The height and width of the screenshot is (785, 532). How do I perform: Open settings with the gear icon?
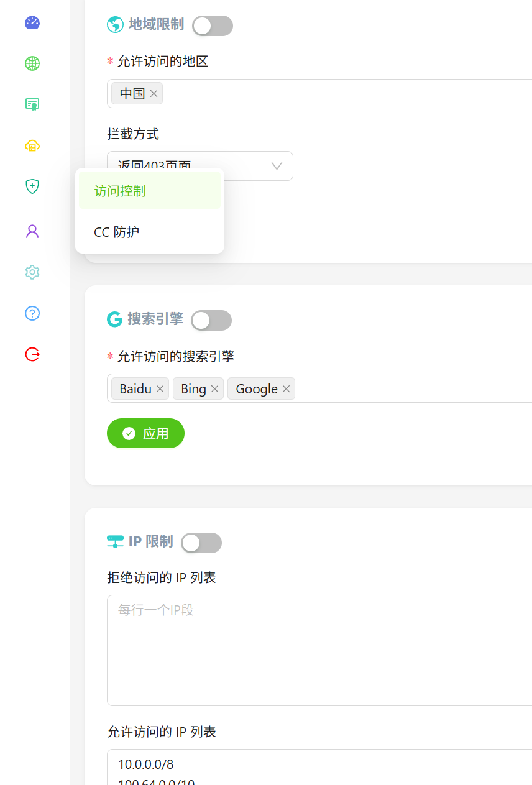tap(32, 272)
